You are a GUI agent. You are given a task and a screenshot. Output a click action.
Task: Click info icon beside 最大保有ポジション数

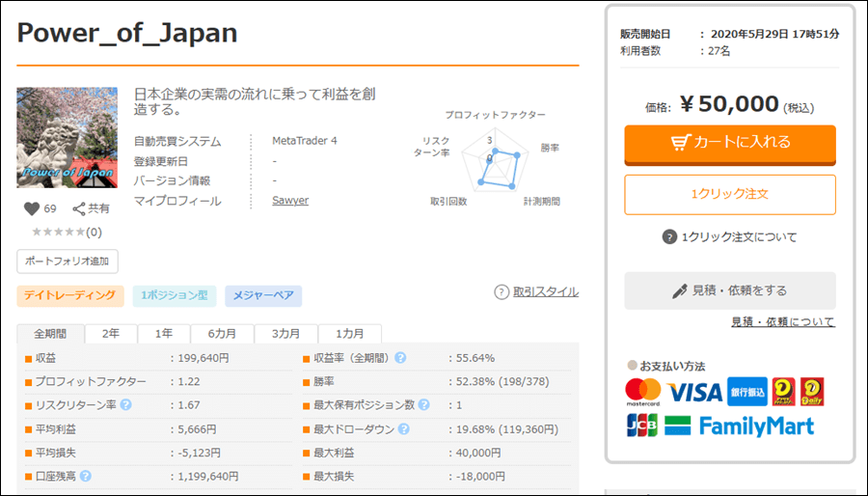[x=423, y=404]
